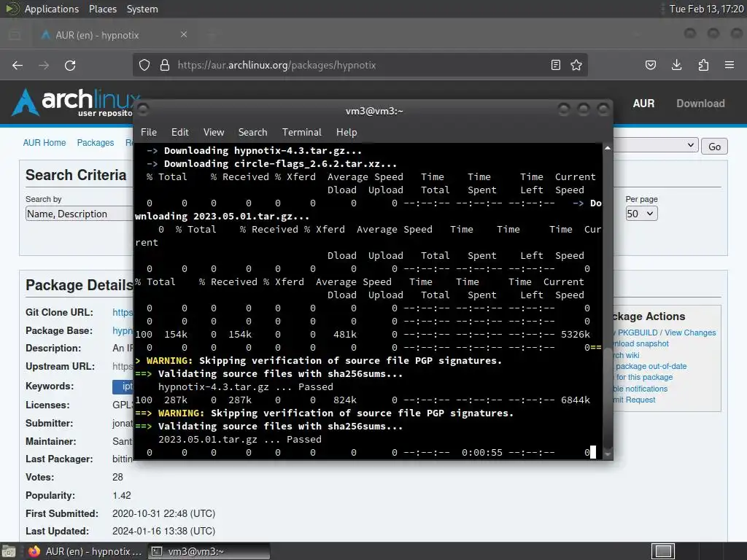Click the show desktop icon in bottom panel
Screen dimensions: 747x560
tap(9, 551)
